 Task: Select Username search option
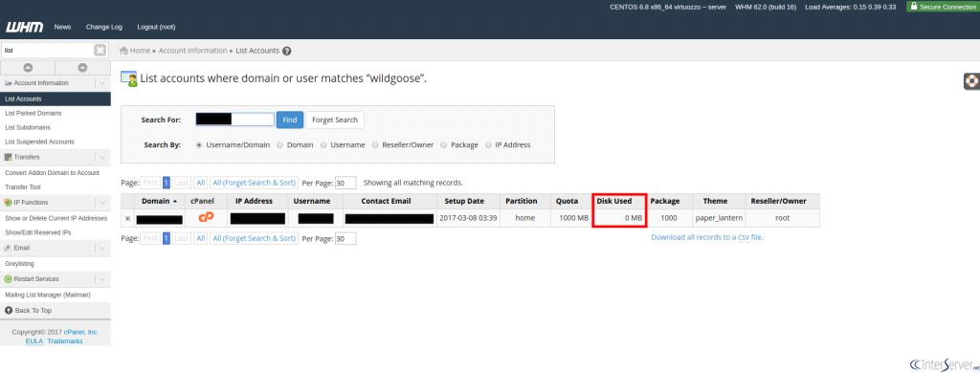(323, 145)
